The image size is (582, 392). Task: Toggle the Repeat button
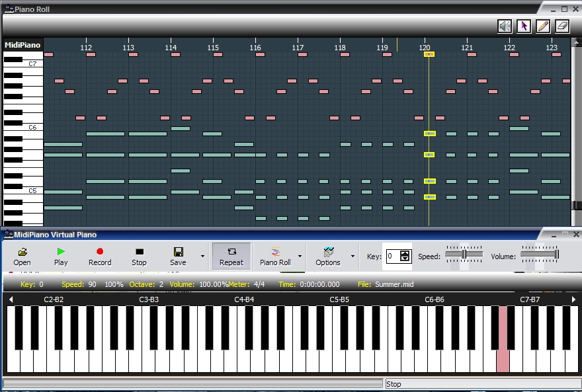pyautogui.click(x=231, y=256)
